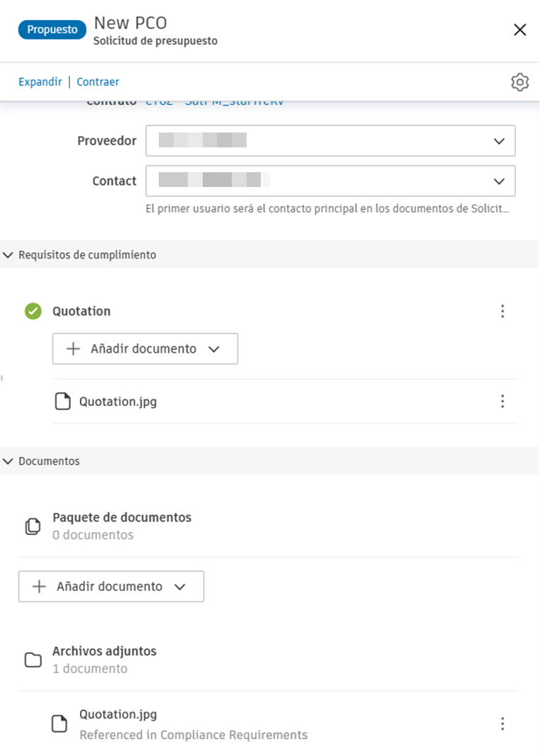Click the green checkmark beside Quotation

coord(32,311)
